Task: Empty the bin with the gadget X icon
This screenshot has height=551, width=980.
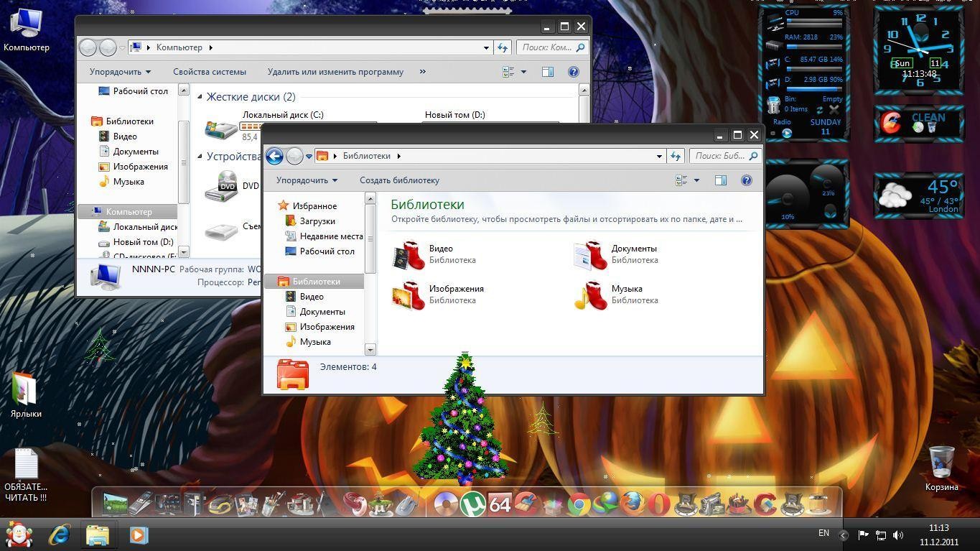Action: coord(834,110)
